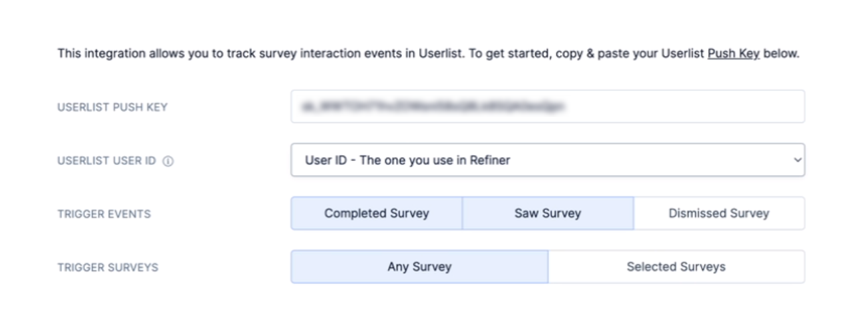Select the Any Survey option
This screenshot has width=868, height=334.
pos(419,267)
